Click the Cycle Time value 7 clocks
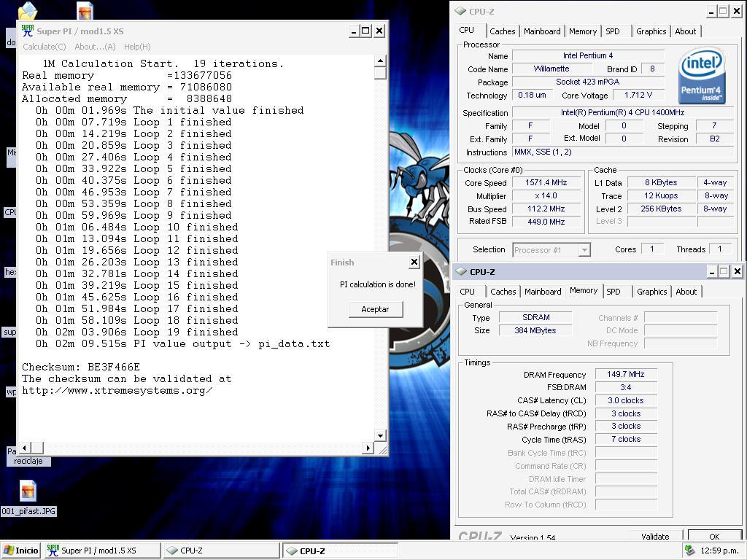The width and height of the screenshot is (747, 560). tap(626, 439)
